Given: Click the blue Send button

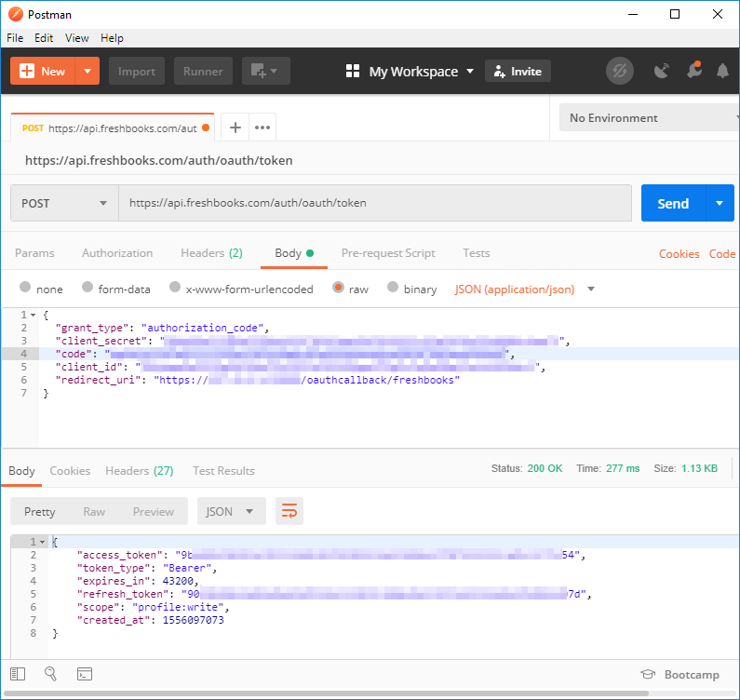Looking at the screenshot, I should click(673, 203).
